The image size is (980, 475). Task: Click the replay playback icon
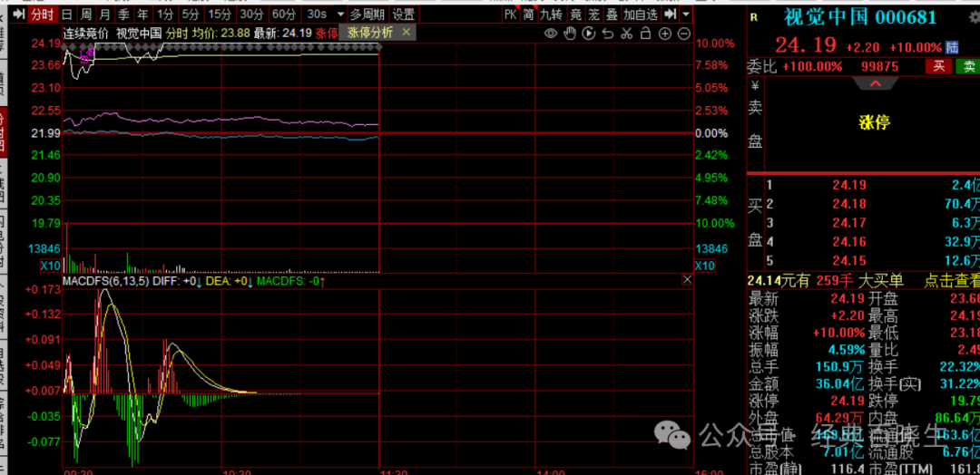[588, 34]
